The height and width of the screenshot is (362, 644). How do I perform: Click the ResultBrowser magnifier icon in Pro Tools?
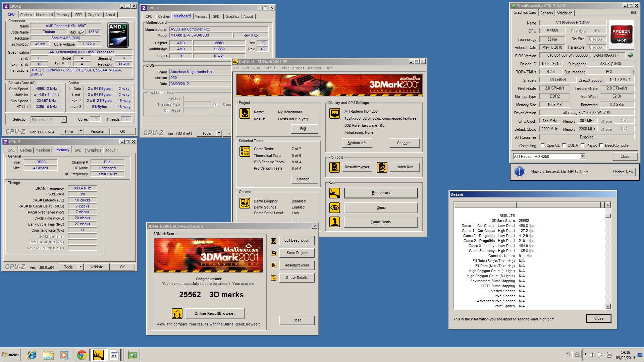pos(334,167)
